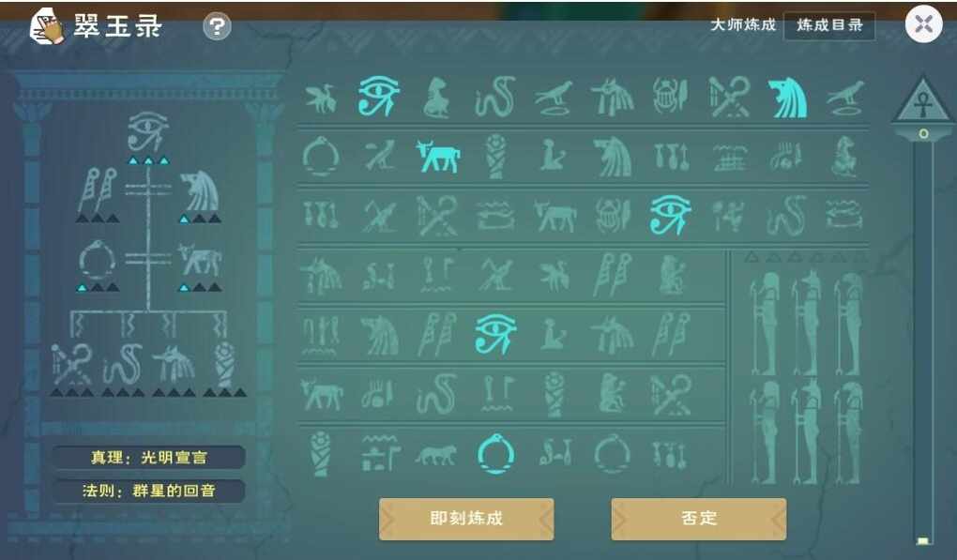Select the feather glyph in the left tree
This screenshot has height=560, width=957.
point(97,189)
